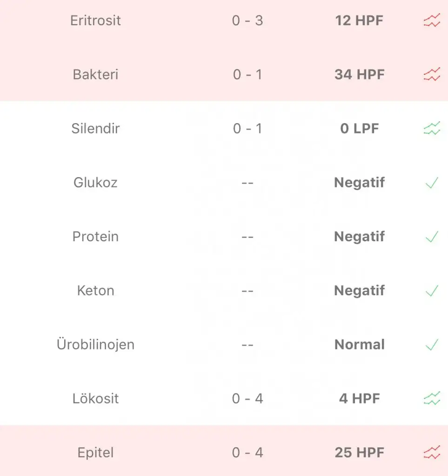The width and height of the screenshot is (448, 476).
Task: Tap the 25 HPF Epitel result
Action: tap(360, 453)
